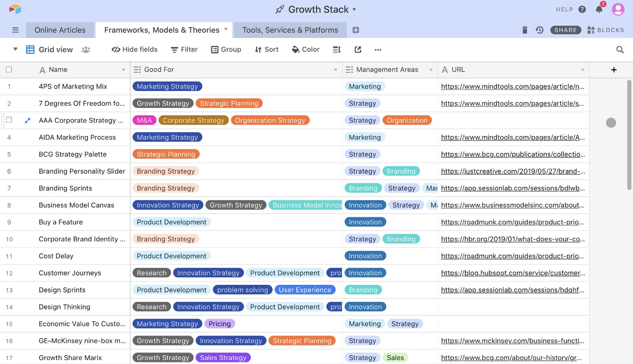Open the URL column dropdown

point(582,70)
